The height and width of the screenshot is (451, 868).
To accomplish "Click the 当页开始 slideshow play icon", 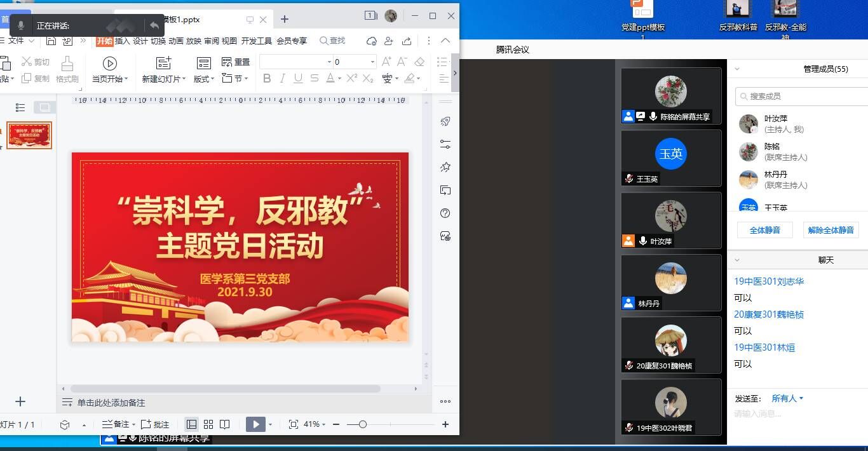I will pyautogui.click(x=110, y=63).
